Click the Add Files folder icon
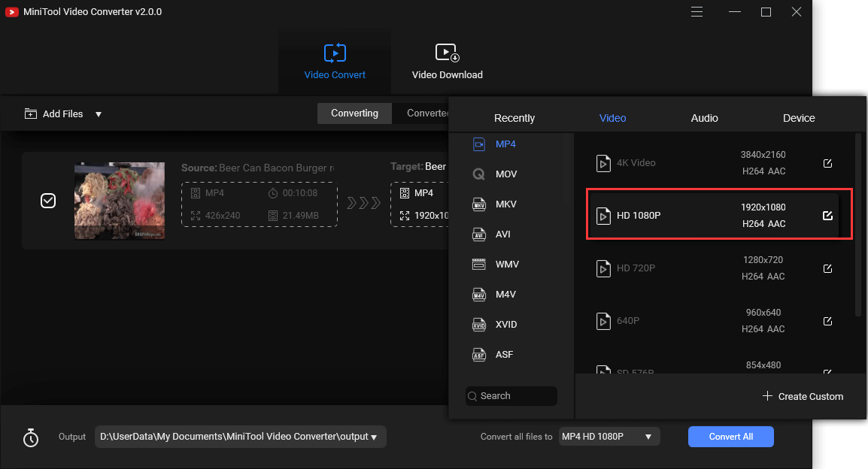Image resolution: width=868 pixels, height=469 pixels. (30, 114)
